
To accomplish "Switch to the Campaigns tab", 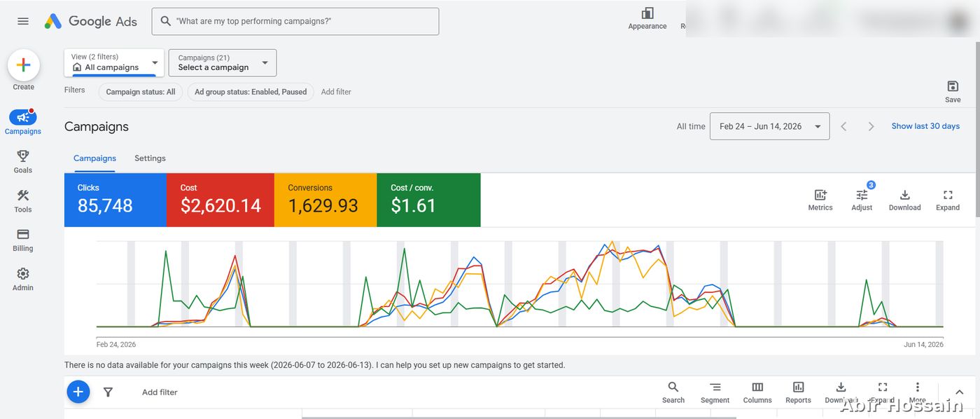I will pyautogui.click(x=94, y=158).
